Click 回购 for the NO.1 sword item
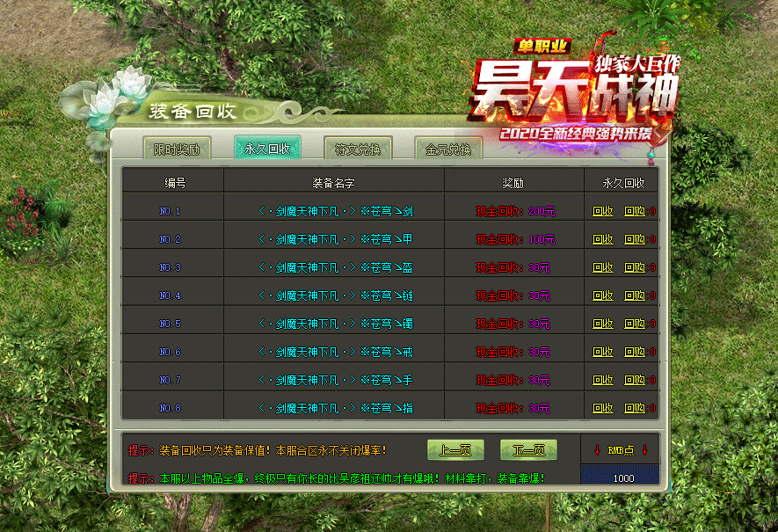Image resolution: width=778 pixels, height=532 pixels. [635, 211]
